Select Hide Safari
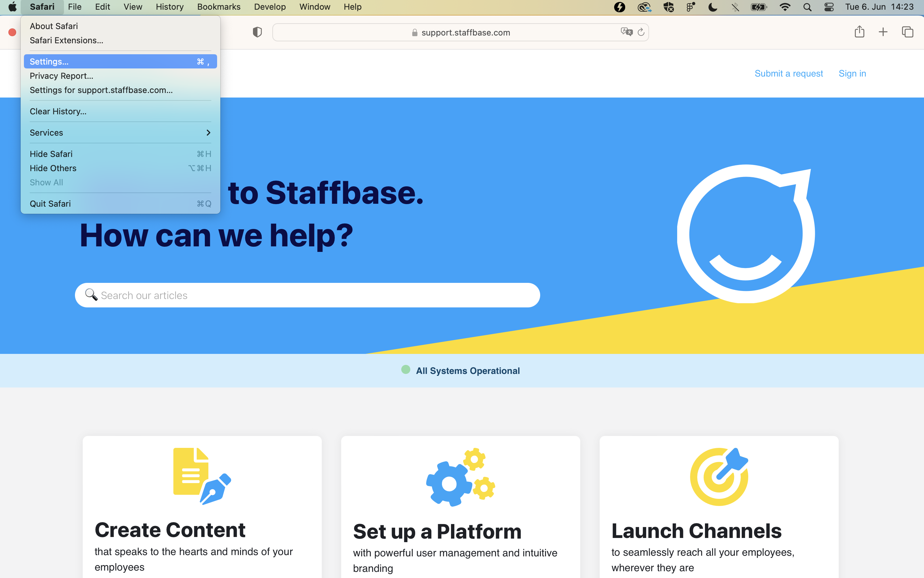 121,154
